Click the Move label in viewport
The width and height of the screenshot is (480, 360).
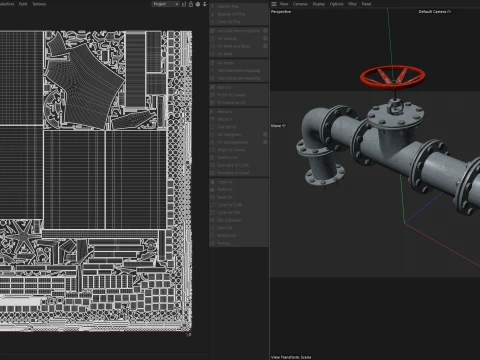point(276,126)
